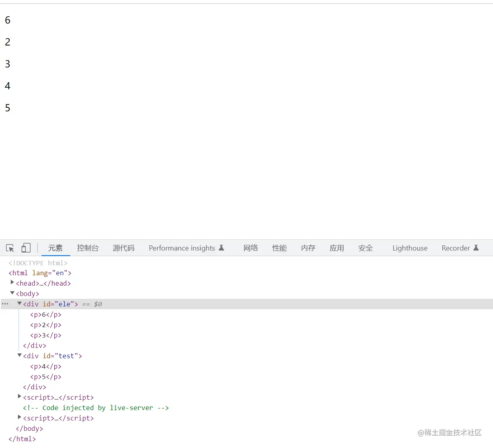Open the 应用 tab
Image resolution: width=493 pixels, height=448 pixels.
pos(337,248)
